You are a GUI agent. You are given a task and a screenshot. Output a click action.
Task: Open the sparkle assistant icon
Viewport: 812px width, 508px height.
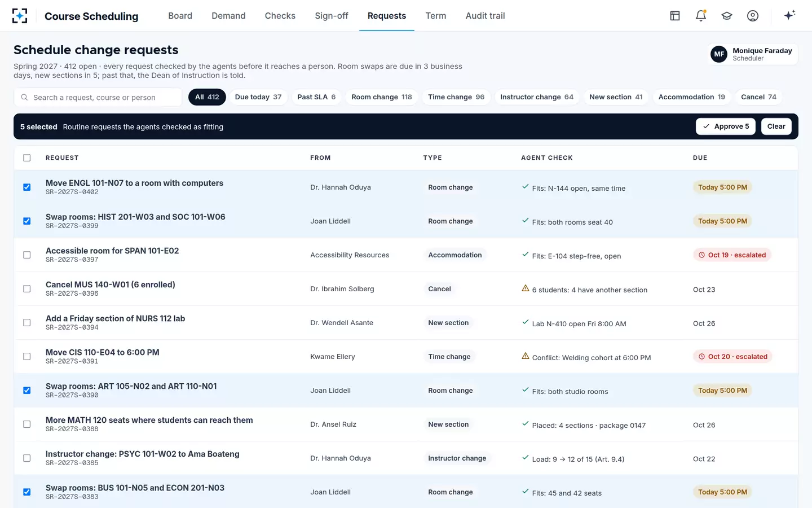coord(789,15)
